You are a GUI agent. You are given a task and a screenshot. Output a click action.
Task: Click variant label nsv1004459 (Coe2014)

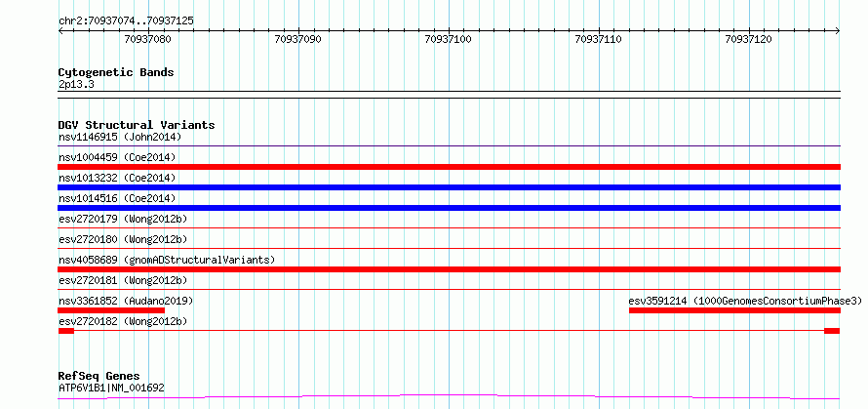(117, 157)
